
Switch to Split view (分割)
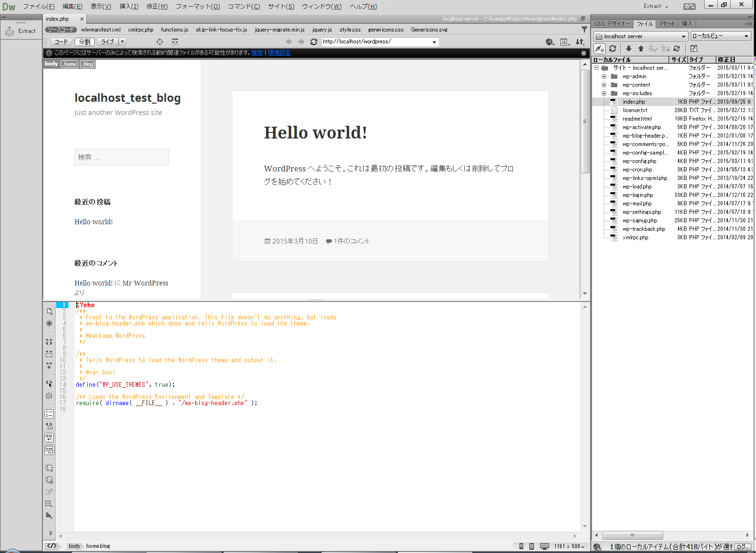[85, 42]
